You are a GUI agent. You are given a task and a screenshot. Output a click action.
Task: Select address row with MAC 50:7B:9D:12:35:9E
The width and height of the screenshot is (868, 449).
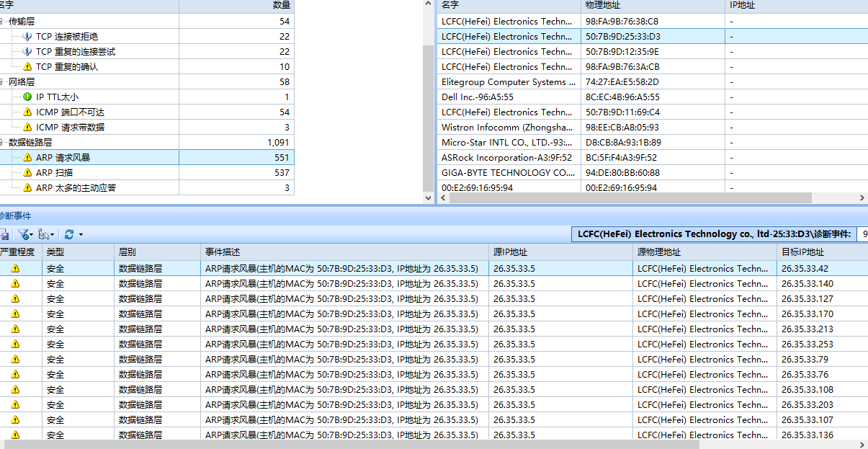pyautogui.click(x=653, y=51)
